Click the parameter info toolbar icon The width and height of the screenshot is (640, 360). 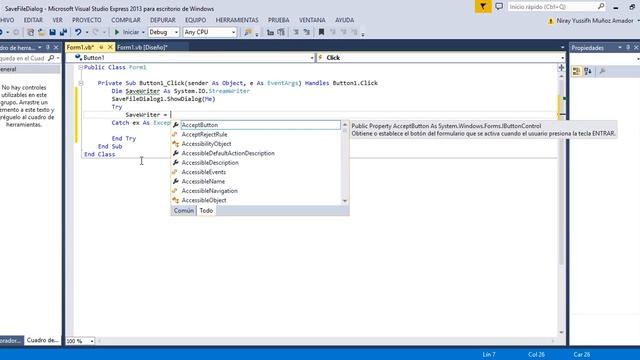pyautogui.click(x=281, y=32)
